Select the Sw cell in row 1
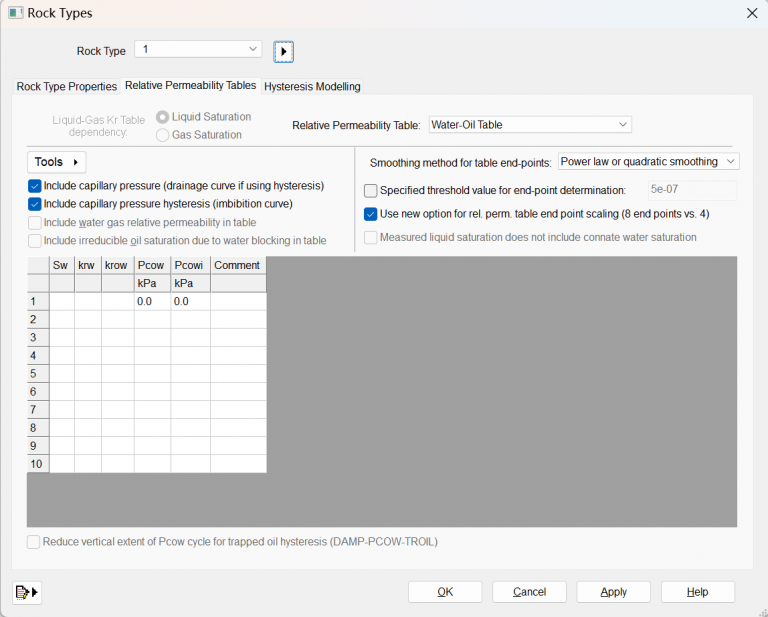 tap(62, 301)
